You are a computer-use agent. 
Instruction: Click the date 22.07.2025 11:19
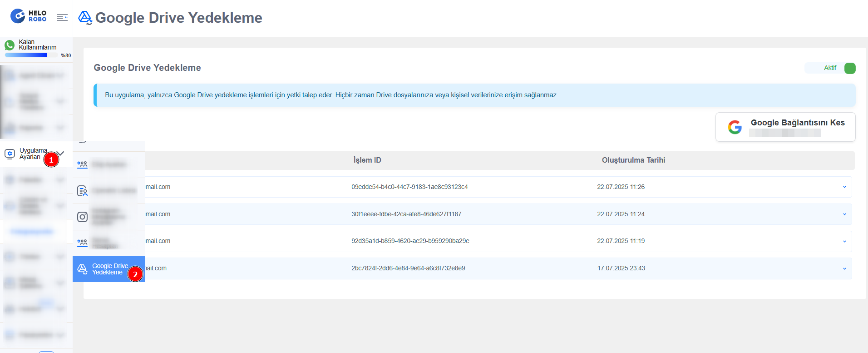tap(621, 241)
